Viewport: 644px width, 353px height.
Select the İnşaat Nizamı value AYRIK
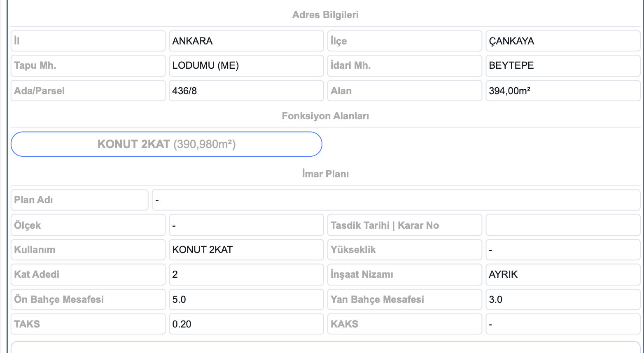pyautogui.click(x=562, y=274)
